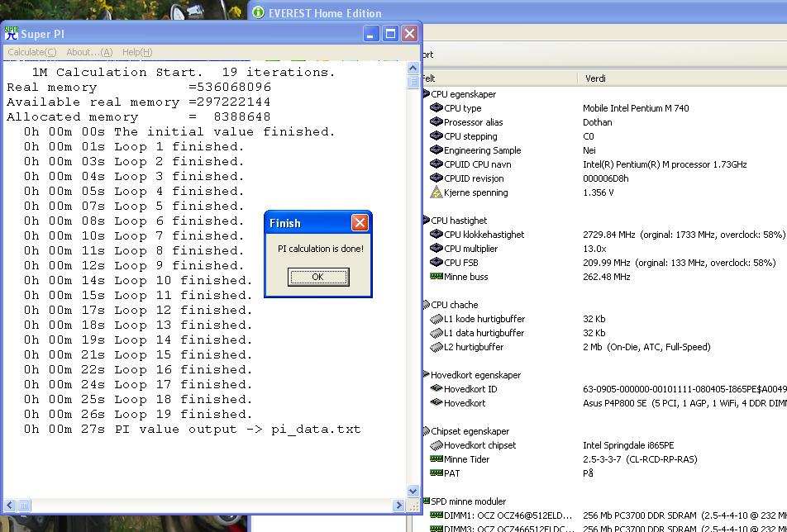Image resolution: width=787 pixels, height=532 pixels.
Task: Select the CPU FSB chip icon
Action: coord(436,262)
